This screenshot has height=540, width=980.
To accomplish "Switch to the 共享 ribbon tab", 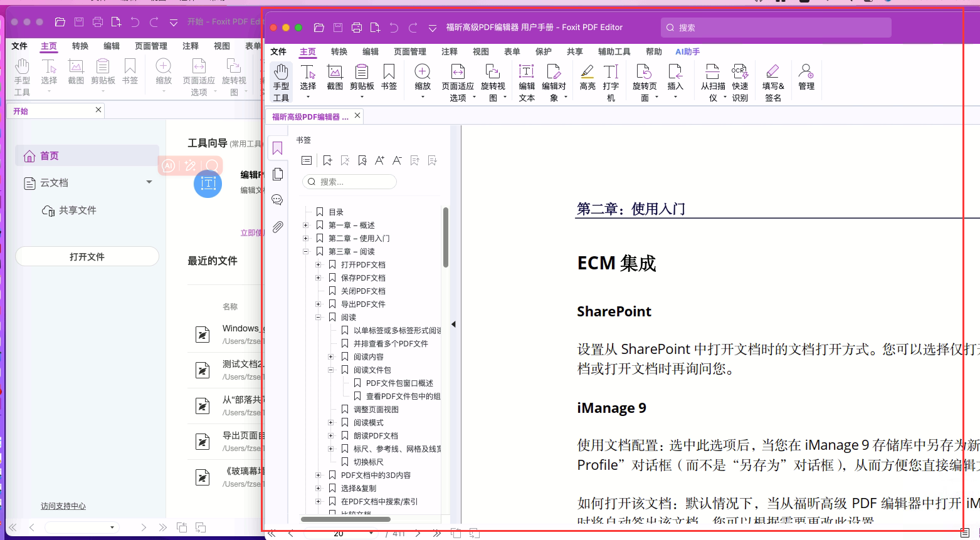I will pyautogui.click(x=575, y=51).
